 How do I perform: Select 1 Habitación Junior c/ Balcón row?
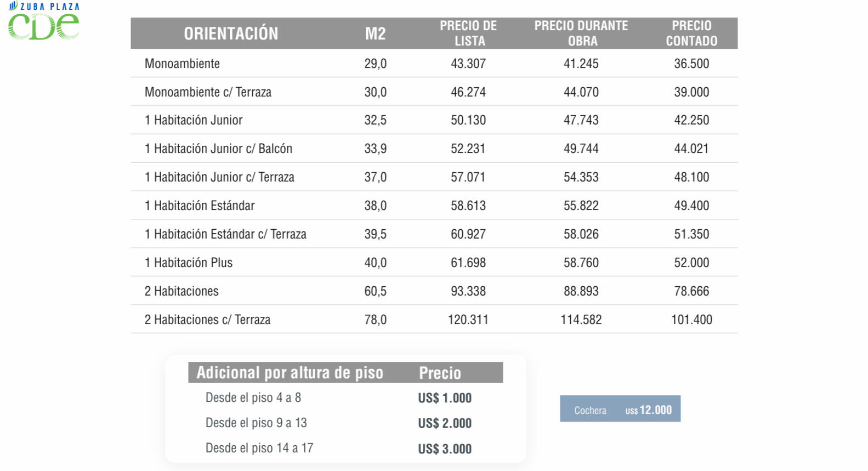point(434,149)
